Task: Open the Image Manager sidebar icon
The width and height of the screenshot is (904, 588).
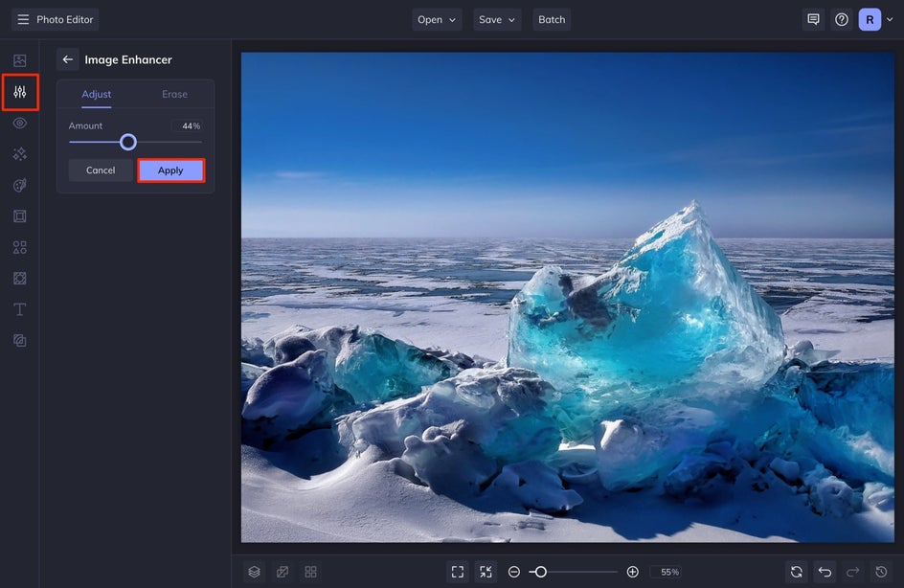Action: (x=19, y=60)
